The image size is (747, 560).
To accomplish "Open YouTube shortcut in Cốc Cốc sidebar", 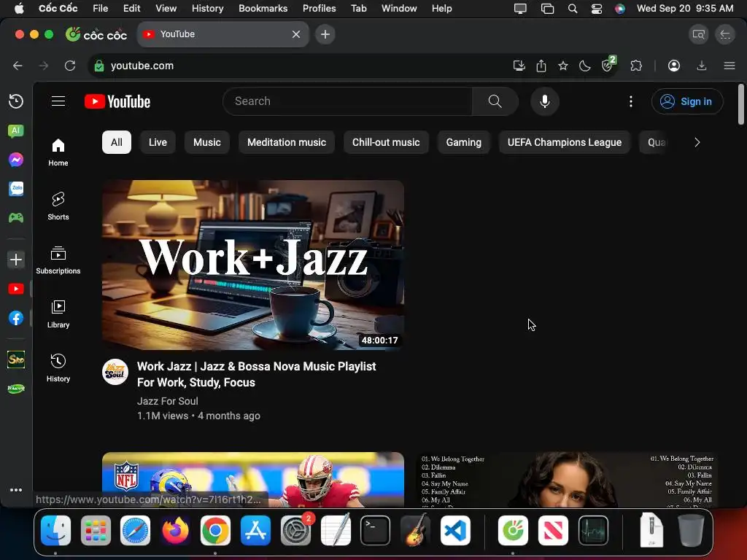I will coord(16,289).
